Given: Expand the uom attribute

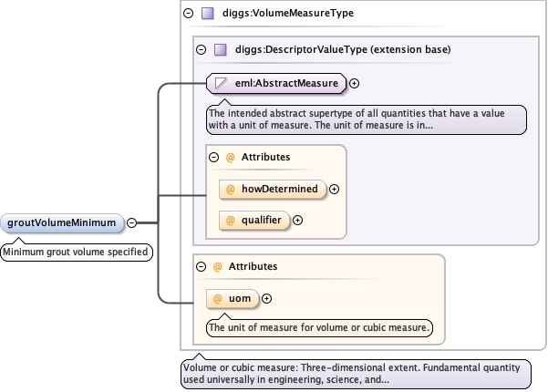Looking at the screenshot, I should coord(267,298).
